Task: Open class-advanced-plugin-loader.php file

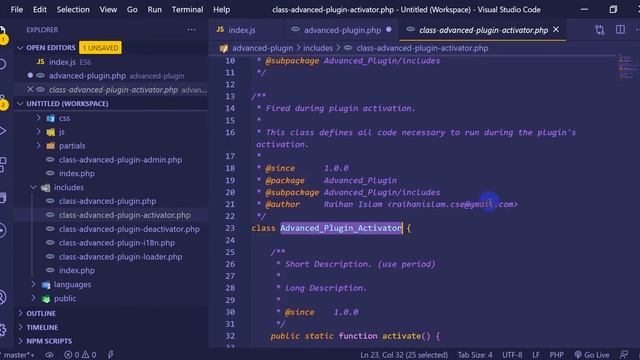Action: click(120, 257)
